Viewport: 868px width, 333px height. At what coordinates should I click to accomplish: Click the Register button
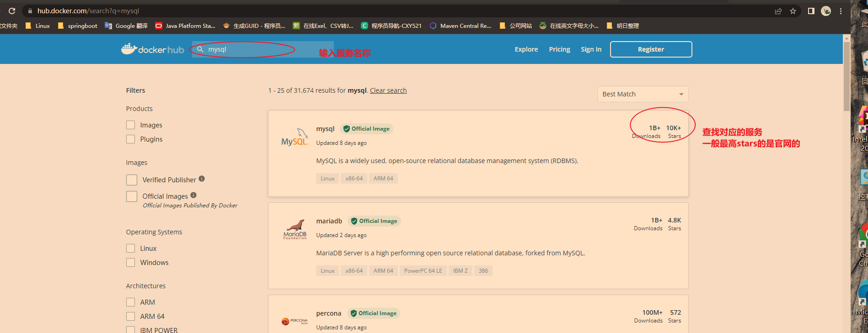coord(651,49)
